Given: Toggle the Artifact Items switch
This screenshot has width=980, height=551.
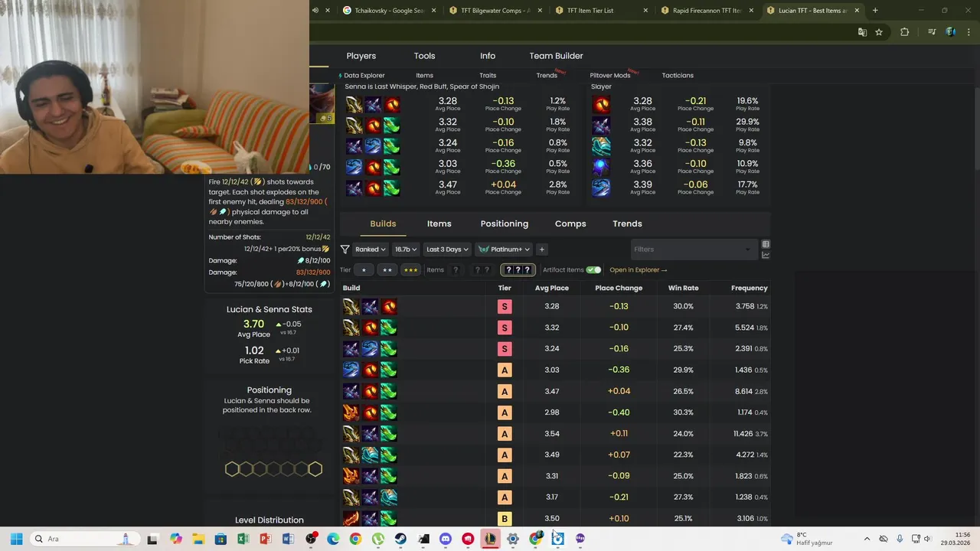Looking at the screenshot, I should click(593, 270).
